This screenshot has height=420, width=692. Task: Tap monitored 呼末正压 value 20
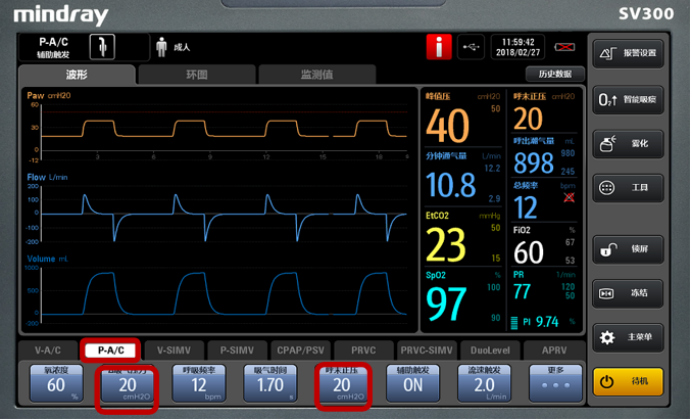coord(528,118)
